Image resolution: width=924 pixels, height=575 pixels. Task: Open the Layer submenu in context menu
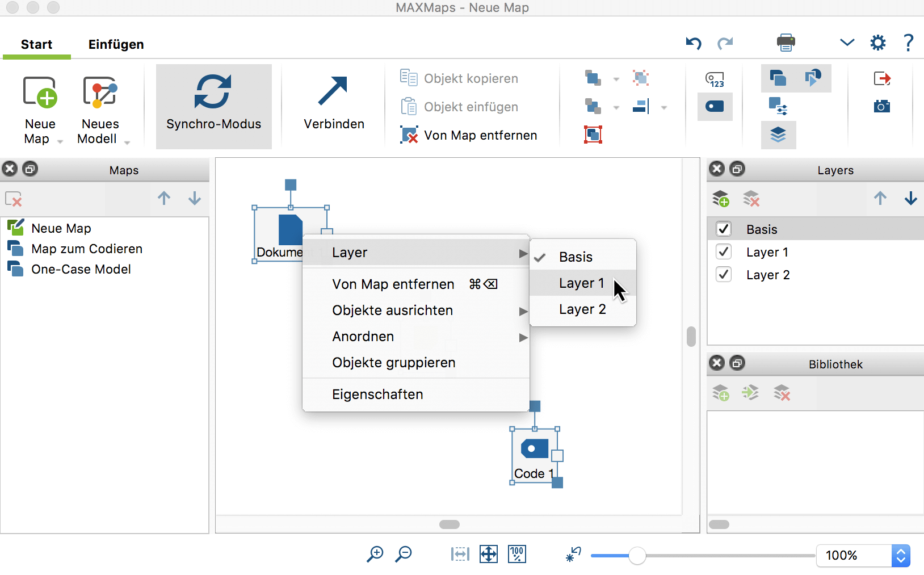point(416,253)
